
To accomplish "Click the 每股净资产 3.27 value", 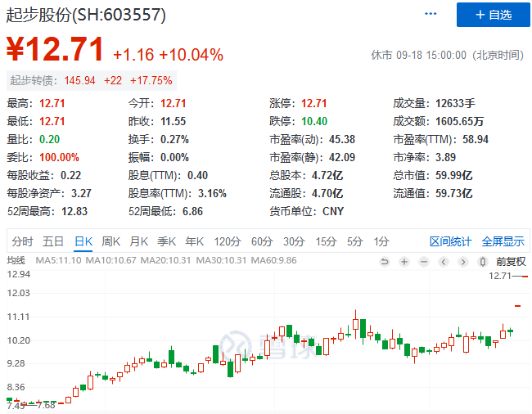I will click(81, 193).
